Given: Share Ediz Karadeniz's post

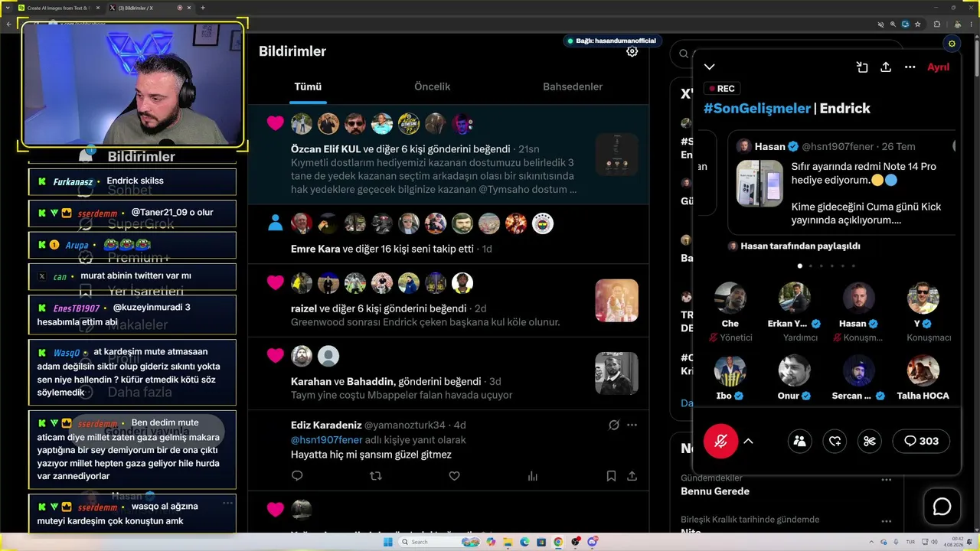Looking at the screenshot, I should [x=632, y=476].
